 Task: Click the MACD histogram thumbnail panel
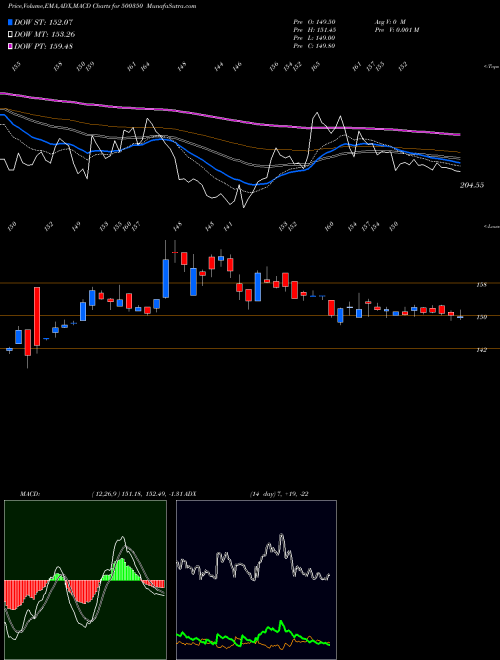[x=85, y=580]
